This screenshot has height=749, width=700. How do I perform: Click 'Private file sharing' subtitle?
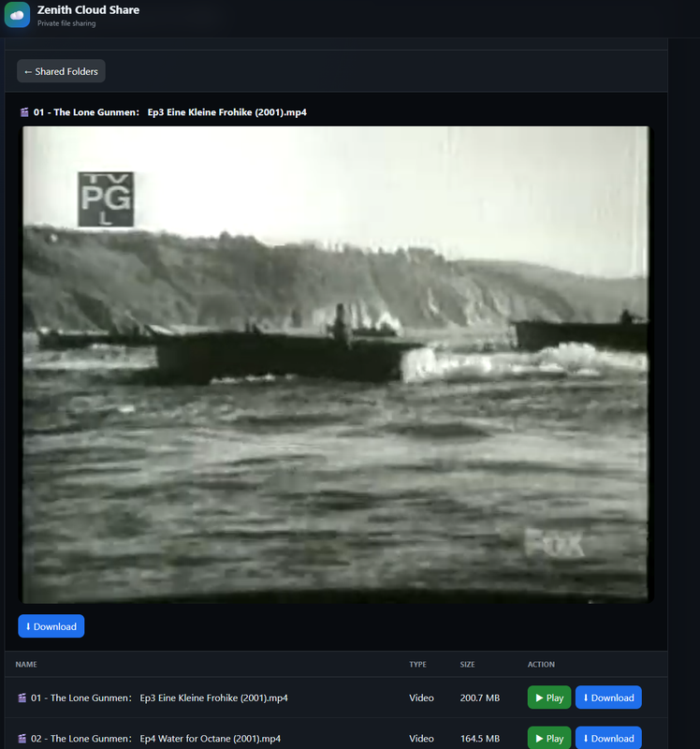(x=66, y=23)
